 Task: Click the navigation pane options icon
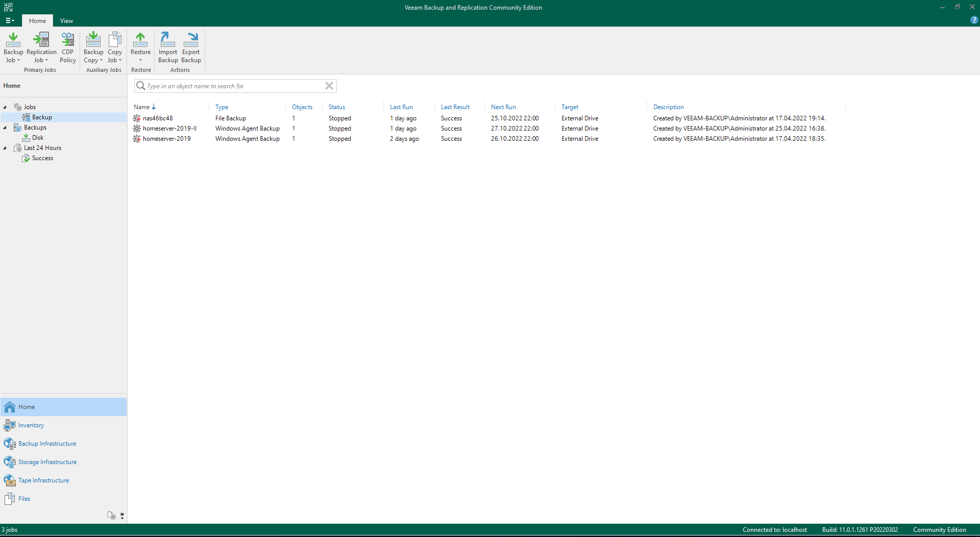pos(111,516)
